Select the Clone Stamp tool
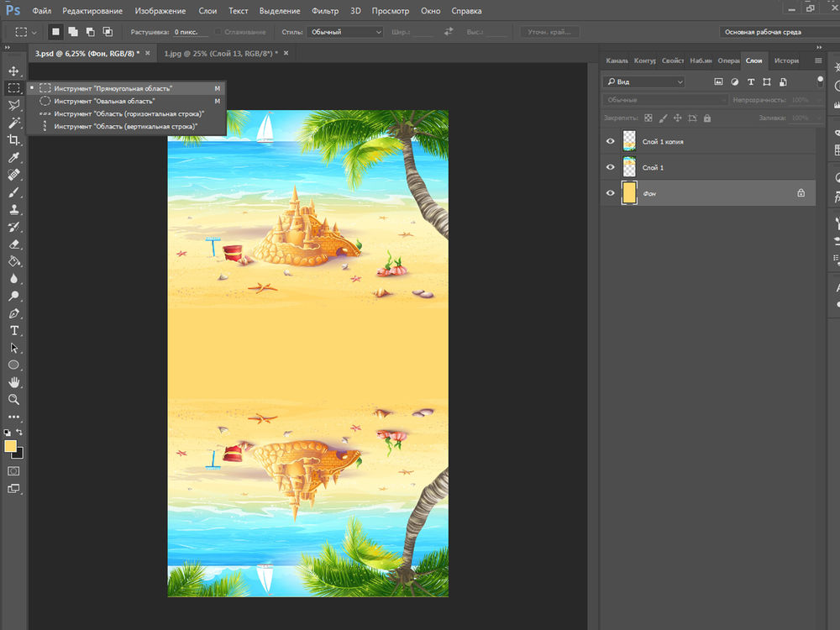The width and height of the screenshot is (840, 630). [13, 210]
